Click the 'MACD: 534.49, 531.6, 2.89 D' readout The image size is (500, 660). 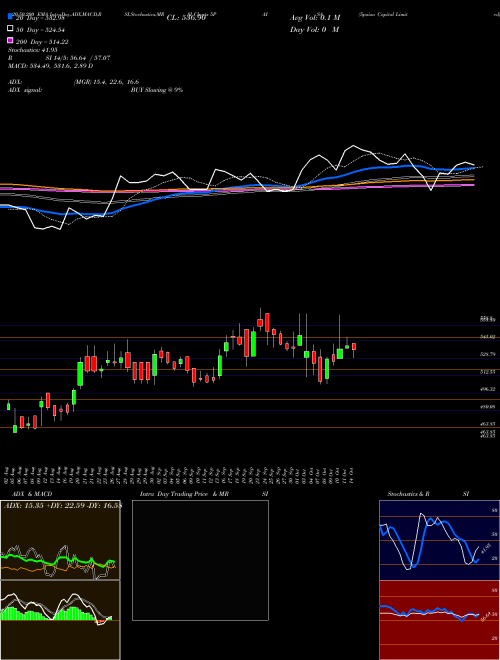(51, 66)
